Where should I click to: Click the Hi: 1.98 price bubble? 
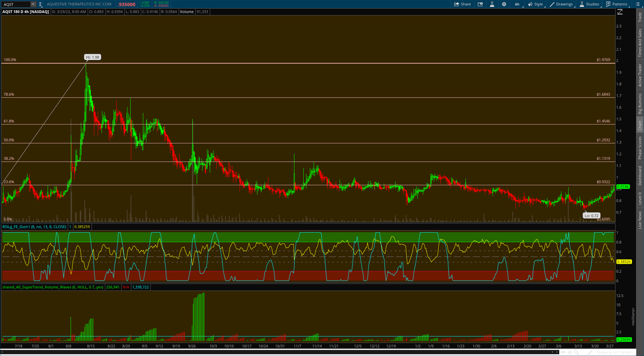click(x=93, y=56)
